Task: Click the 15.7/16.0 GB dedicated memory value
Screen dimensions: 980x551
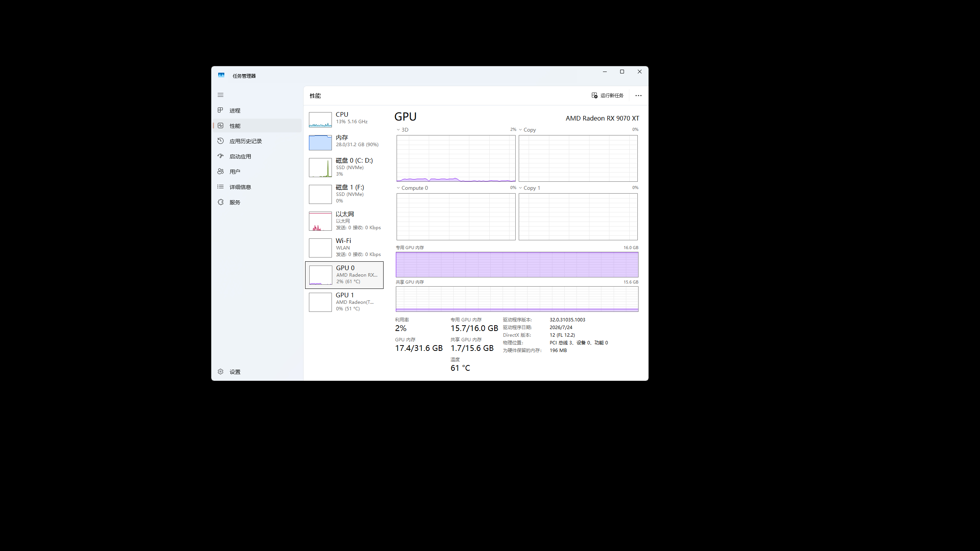Action: [x=474, y=328]
